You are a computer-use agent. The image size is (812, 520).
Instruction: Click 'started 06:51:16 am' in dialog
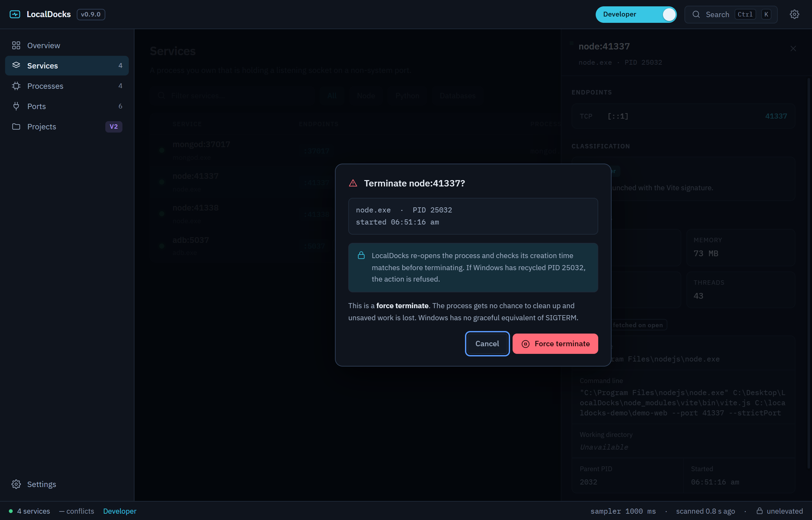click(x=397, y=222)
